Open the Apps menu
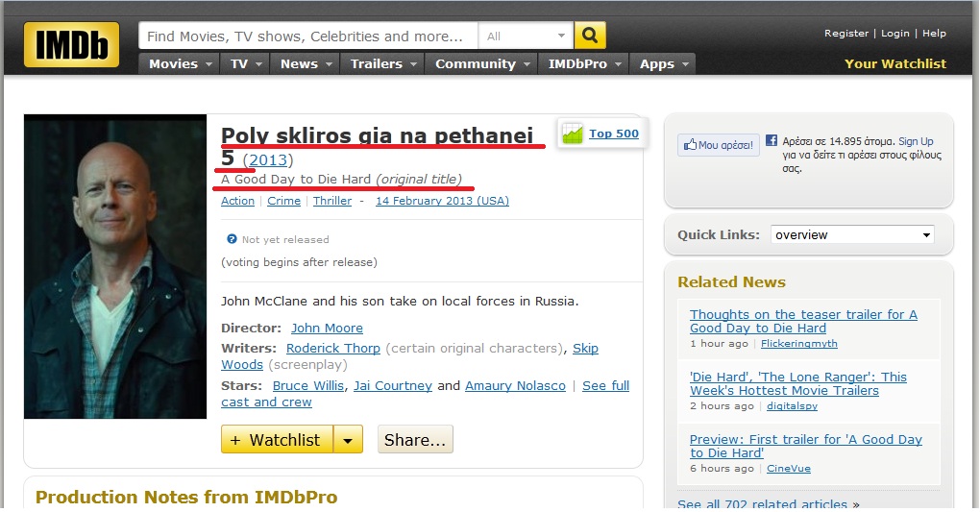 click(x=663, y=63)
